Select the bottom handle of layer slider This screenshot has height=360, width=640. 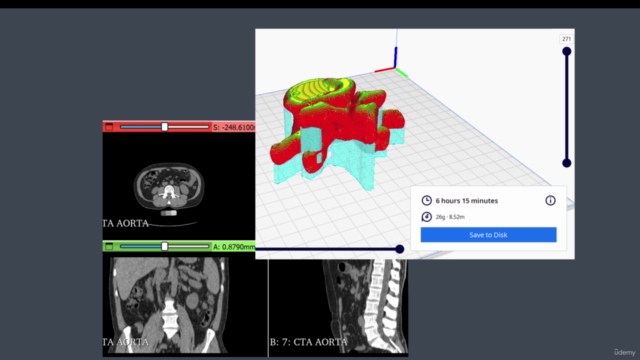tap(567, 163)
